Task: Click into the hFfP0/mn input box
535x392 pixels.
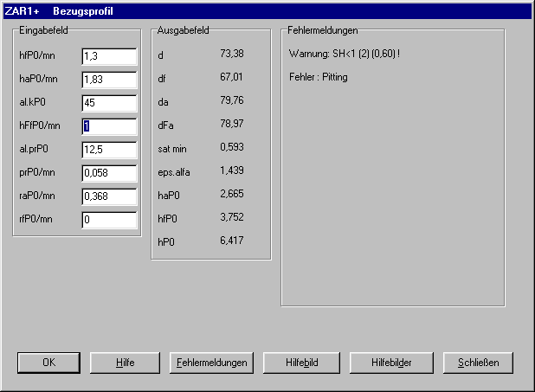Action: (x=109, y=126)
